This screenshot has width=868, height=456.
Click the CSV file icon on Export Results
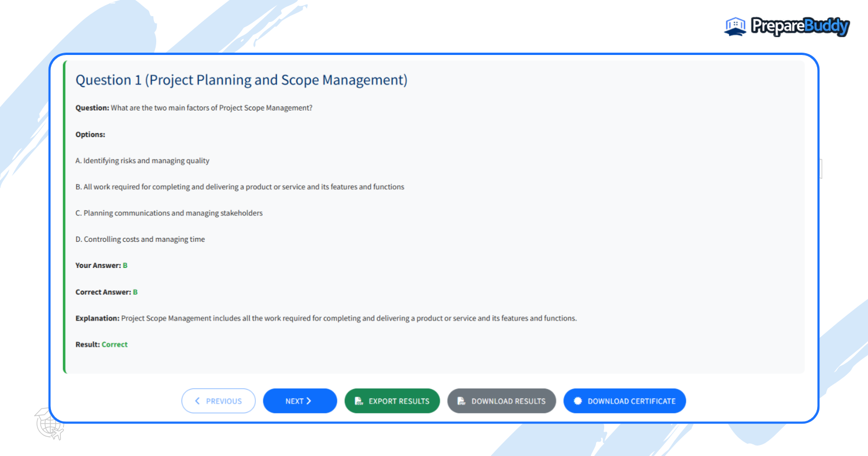358,400
